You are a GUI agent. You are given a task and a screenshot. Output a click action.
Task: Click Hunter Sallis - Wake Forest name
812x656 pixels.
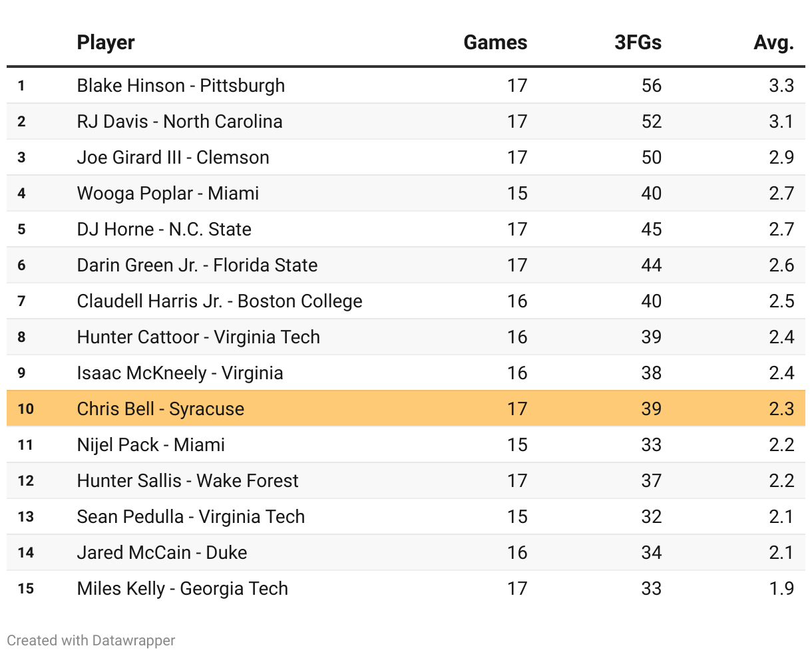pyautogui.click(x=188, y=481)
